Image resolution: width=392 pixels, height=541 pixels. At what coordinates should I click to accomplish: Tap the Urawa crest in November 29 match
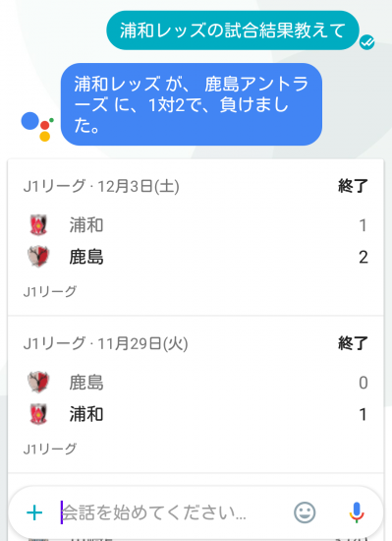click(38, 414)
